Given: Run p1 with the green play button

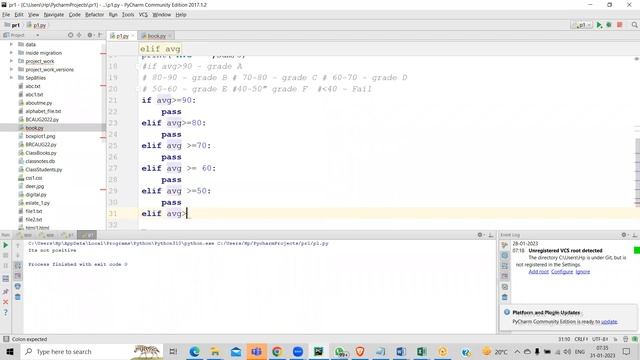Looking at the screenshot, I should pos(599,25).
